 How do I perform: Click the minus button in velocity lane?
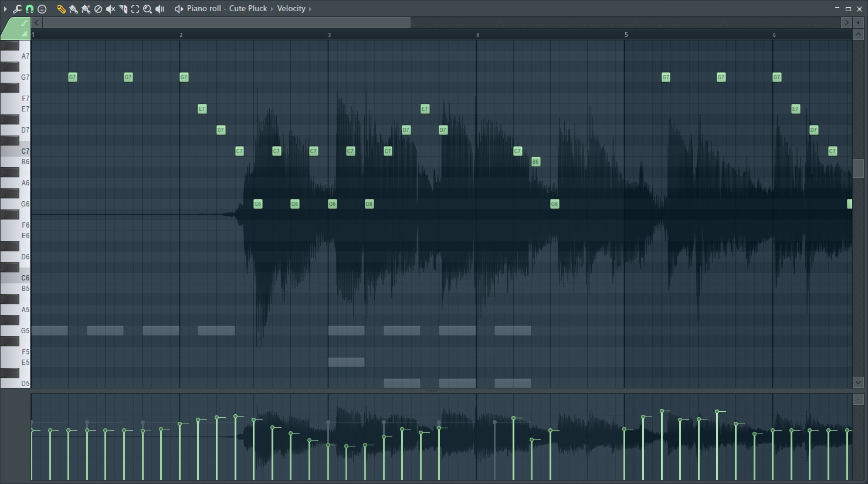click(x=858, y=399)
